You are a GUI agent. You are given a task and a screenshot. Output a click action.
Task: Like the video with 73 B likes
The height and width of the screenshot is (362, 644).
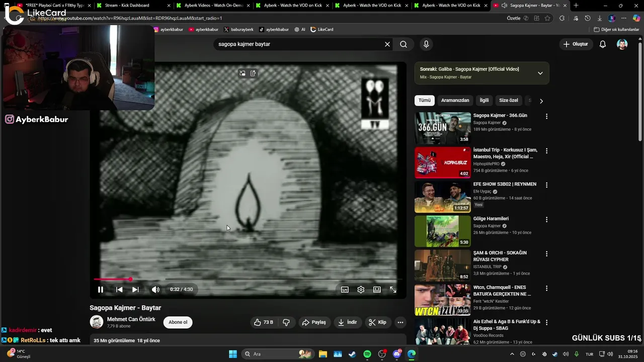point(264,322)
